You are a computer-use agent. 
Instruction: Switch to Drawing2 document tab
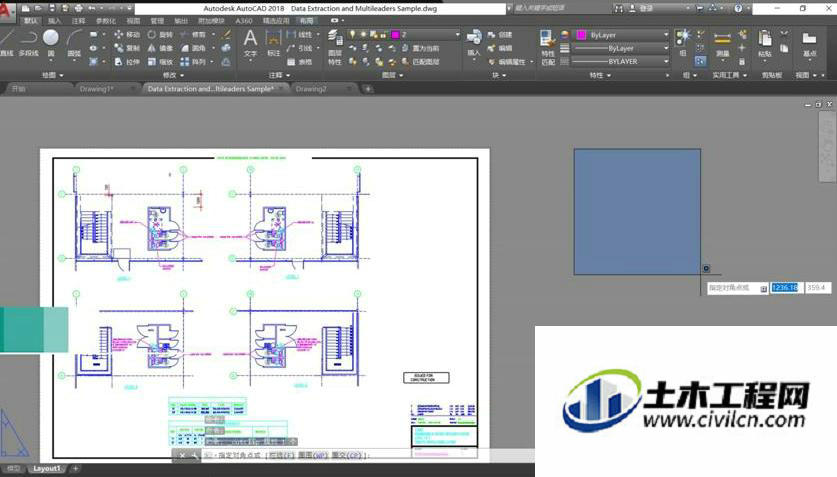tap(311, 89)
